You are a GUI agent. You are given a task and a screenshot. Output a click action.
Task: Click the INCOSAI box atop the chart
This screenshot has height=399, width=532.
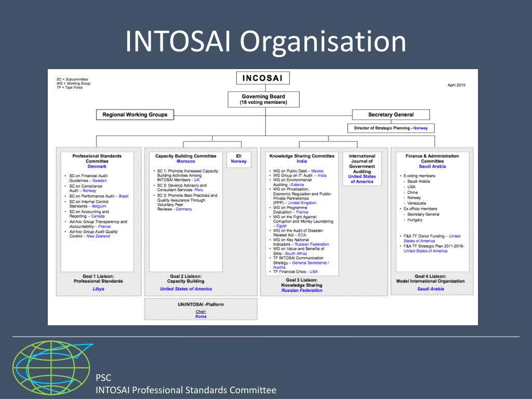(263, 78)
